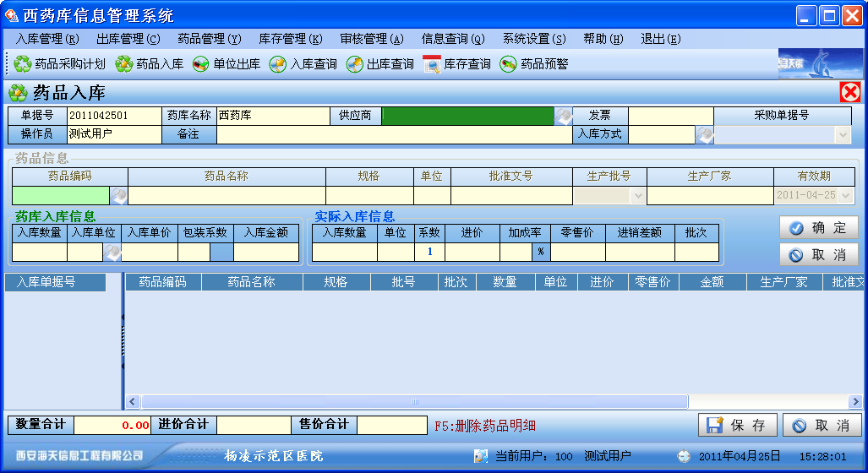Click the 入库方式 lookup search icon
Screen dimensions: 868x473
[704, 134]
